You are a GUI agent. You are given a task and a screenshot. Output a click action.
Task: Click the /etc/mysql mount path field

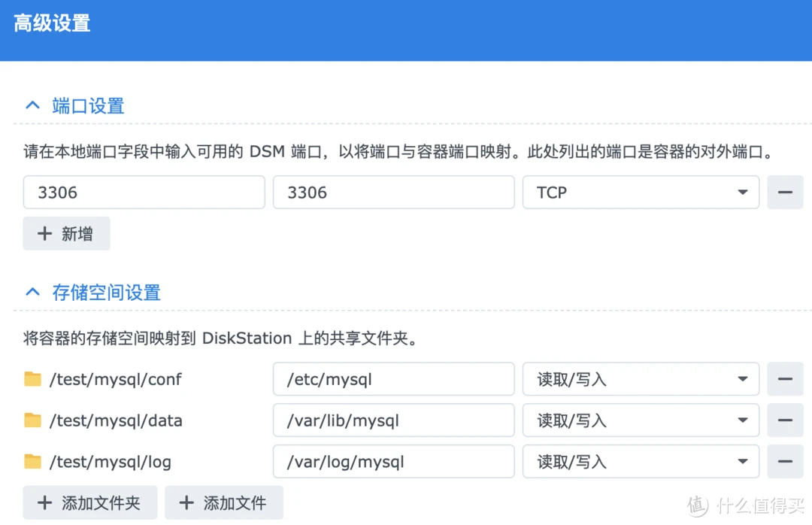click(393, 379)
